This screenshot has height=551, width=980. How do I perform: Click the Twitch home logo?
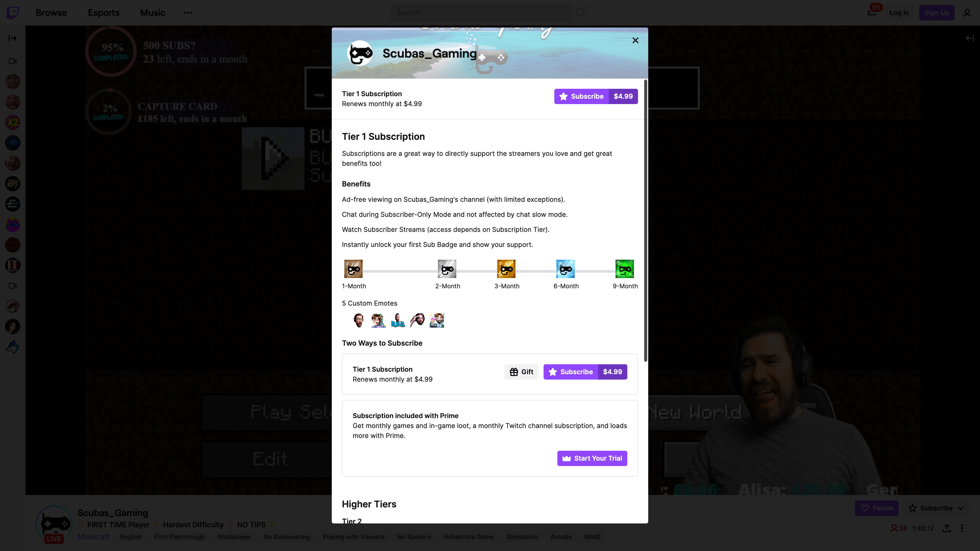13,12
